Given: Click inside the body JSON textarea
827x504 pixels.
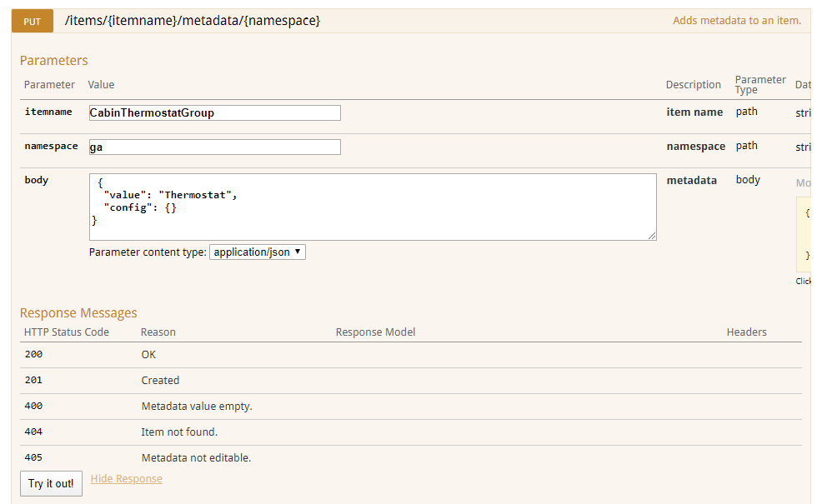Looking at the screenshot, I should (372, 207).
